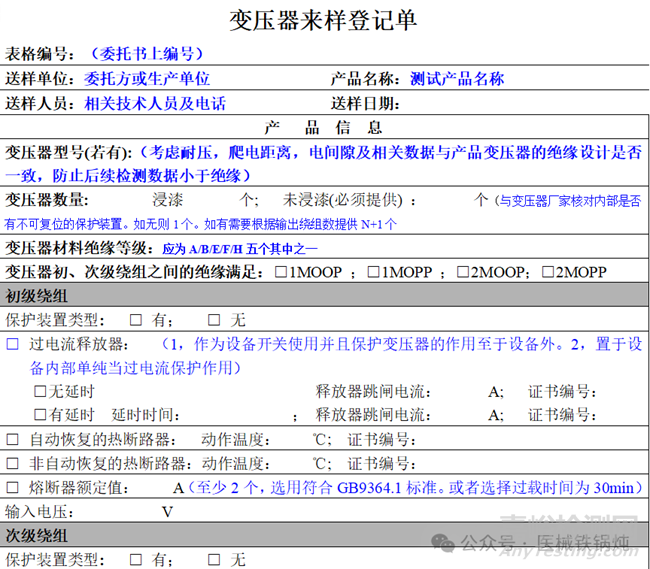Check 有 under 初级绕组 保护装置类型

130,320
